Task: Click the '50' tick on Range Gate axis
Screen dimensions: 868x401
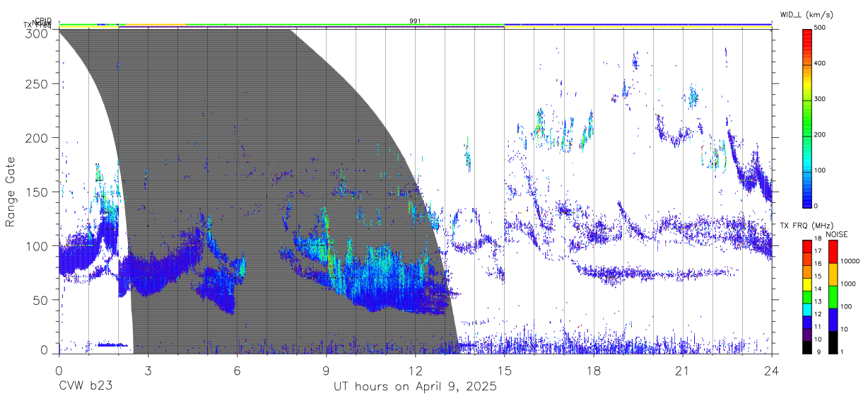Action: tap(42, 300)
